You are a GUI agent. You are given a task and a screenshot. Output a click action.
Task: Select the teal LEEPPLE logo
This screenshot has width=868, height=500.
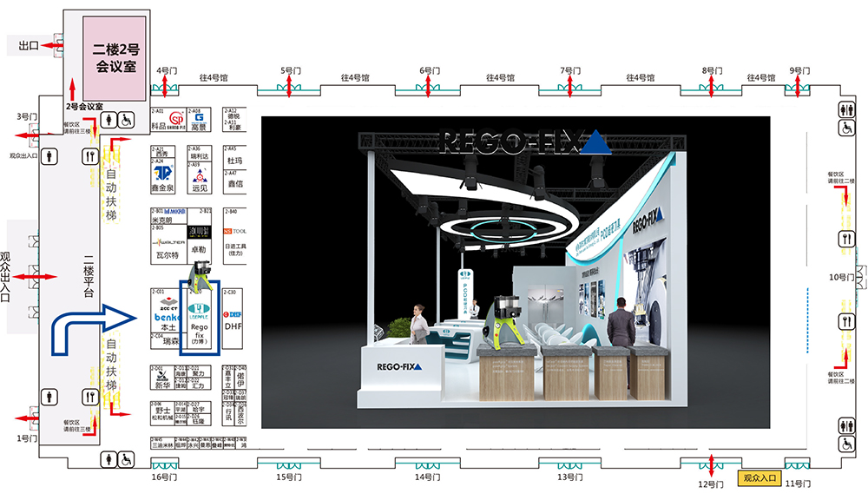tap(199, 311)
